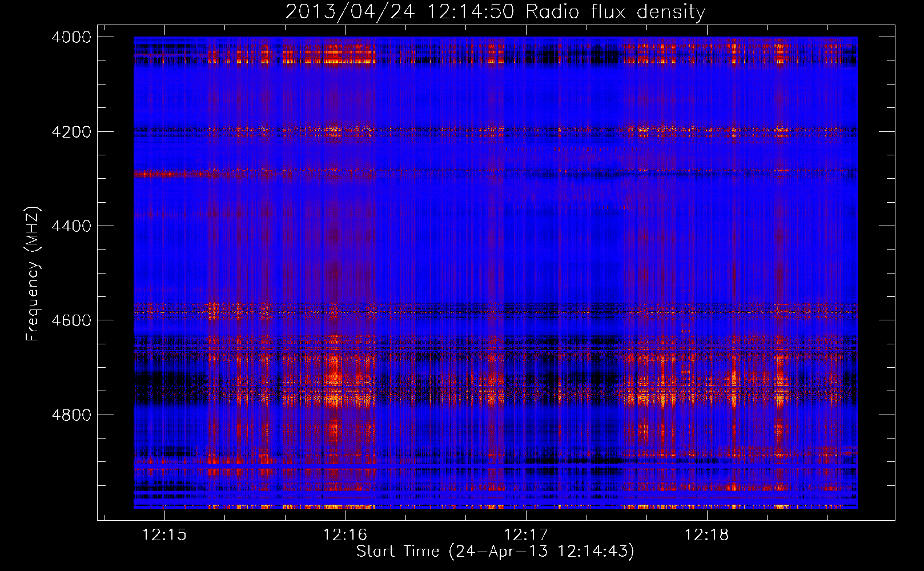Click the "Start Time (24-Apr-13 12:14:43)" label
Screen dimensions: 924x571
coord(495,552)
